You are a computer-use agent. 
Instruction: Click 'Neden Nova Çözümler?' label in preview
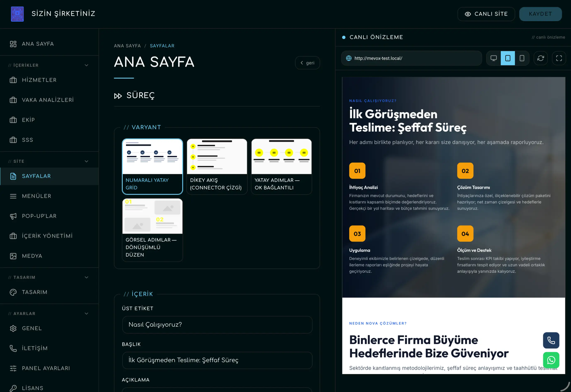(378, 324)
